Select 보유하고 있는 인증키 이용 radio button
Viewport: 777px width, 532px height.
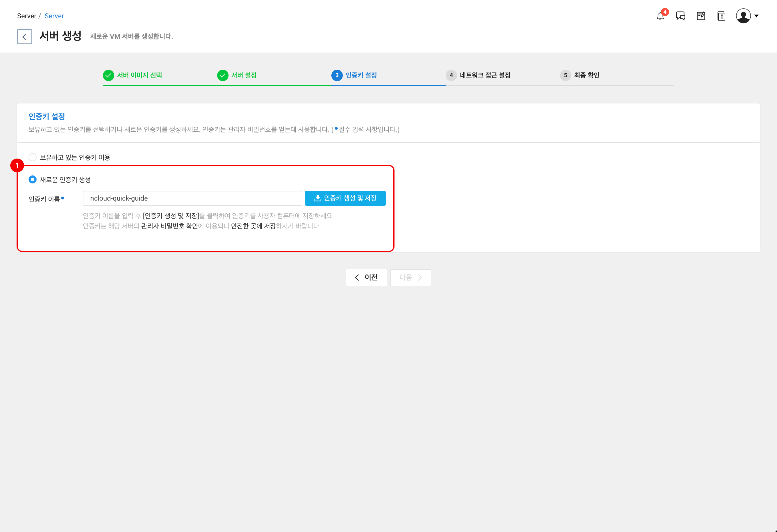click(33, 157)
